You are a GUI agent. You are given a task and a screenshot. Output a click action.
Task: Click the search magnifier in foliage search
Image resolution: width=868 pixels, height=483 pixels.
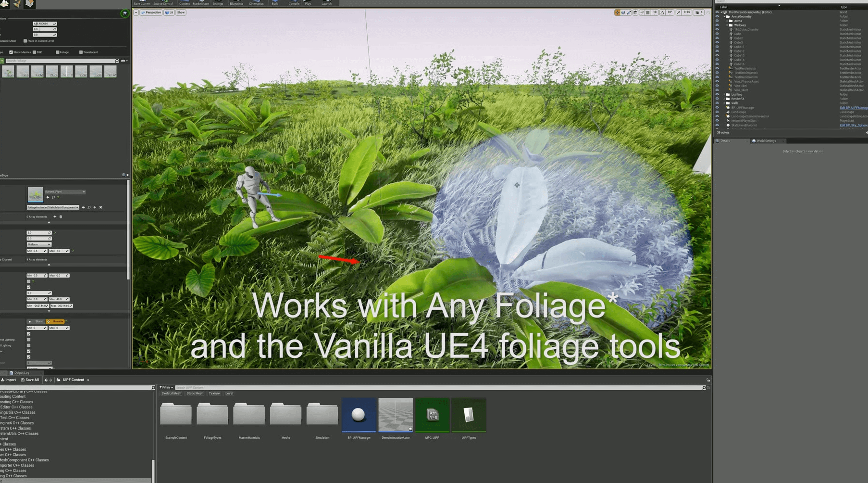click(116, 61)
